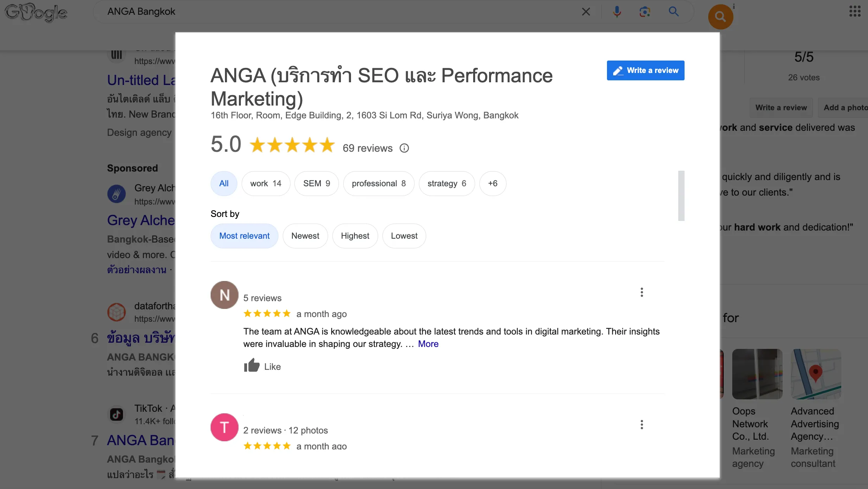
Task: Open options menu for reviewer T
Action: coord(642,425)
